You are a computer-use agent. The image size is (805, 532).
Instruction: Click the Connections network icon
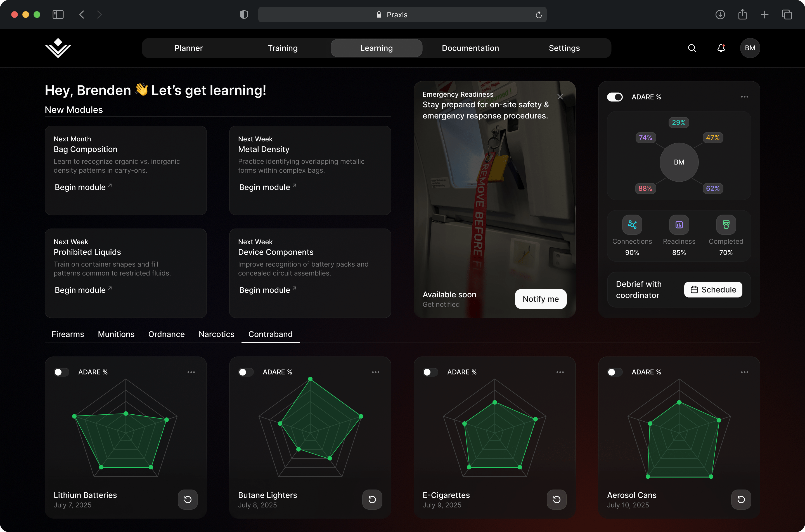click(x=632, y=225)
